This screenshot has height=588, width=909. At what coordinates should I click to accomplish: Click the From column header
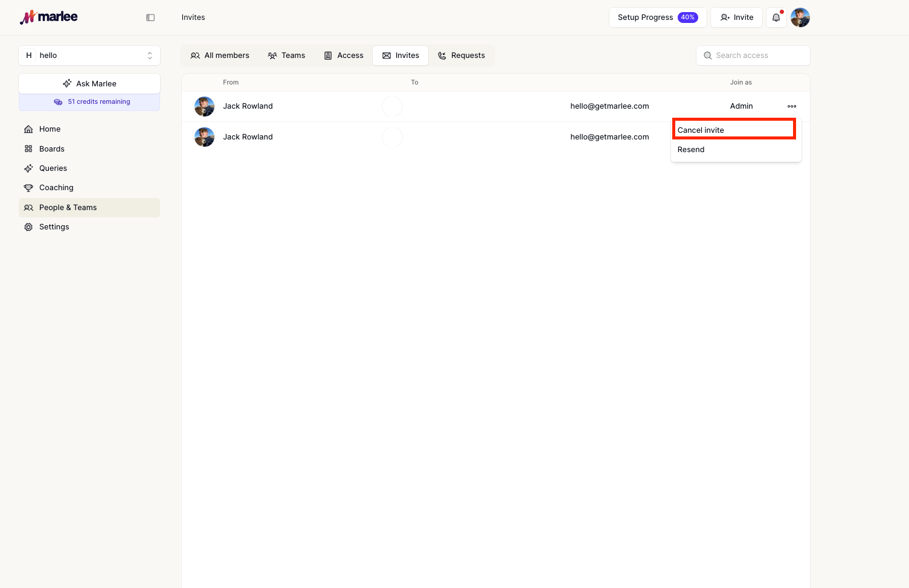pos(231,82)
